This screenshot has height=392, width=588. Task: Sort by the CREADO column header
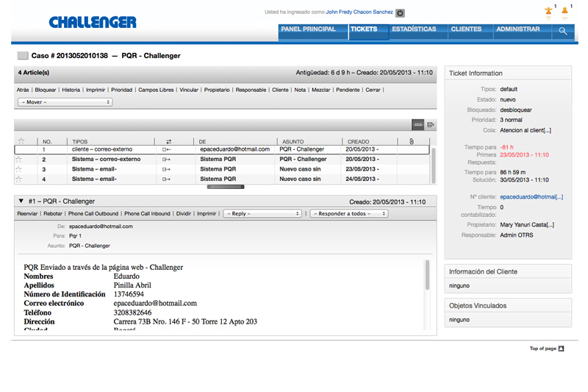[358, 141]
